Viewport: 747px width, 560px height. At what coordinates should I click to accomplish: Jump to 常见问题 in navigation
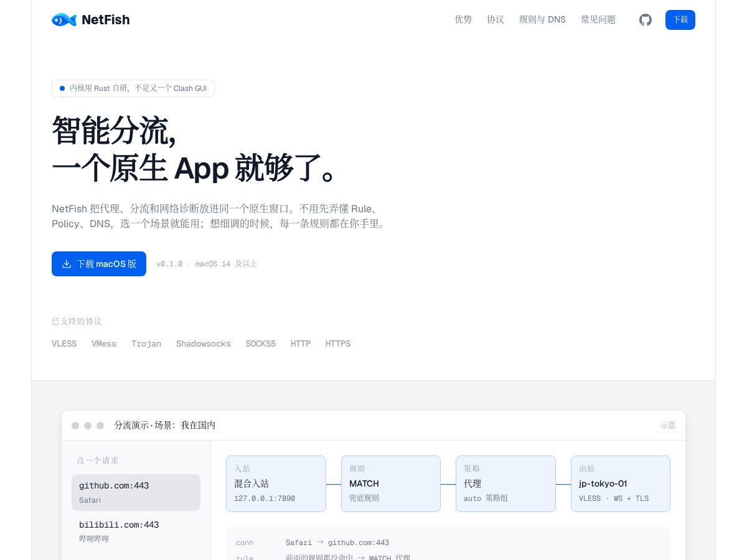click(x=598, y=19)
